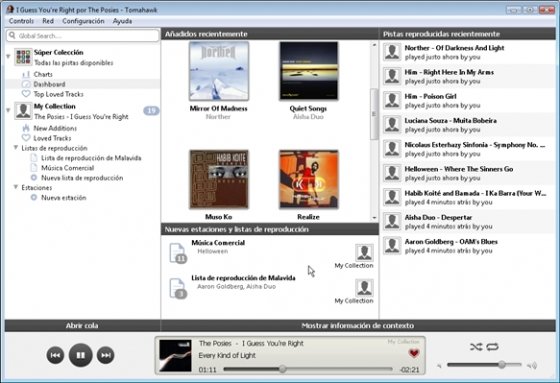Click Nueva lista de reproducción plus icon
Viewport: 560px width, 383px height.
click(x=34, y=178)
